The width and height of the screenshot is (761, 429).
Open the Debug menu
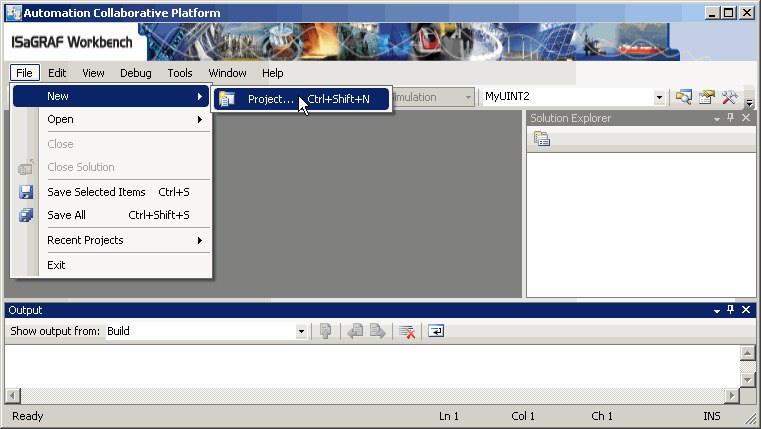tap(136, 73)
